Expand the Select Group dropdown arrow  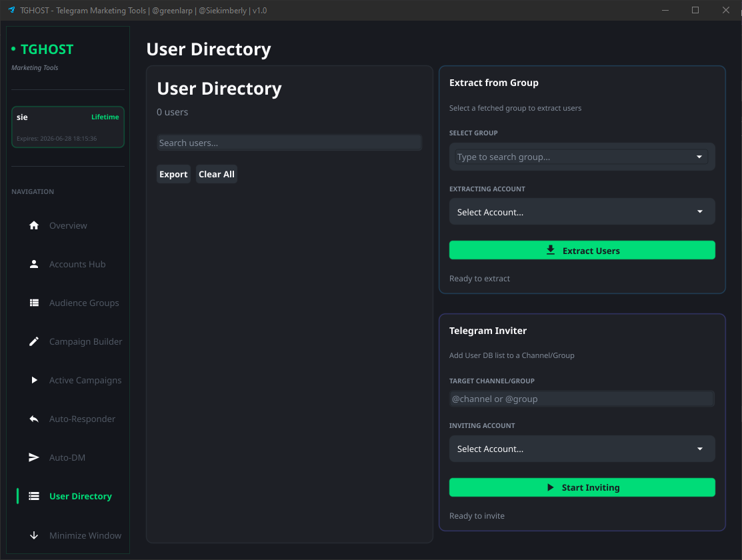click(699, 157)
